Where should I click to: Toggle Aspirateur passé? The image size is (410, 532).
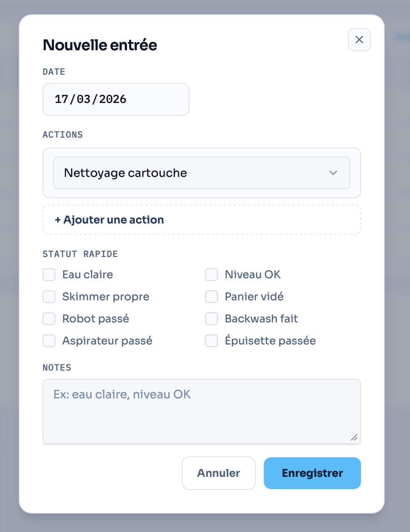point(49,341)
